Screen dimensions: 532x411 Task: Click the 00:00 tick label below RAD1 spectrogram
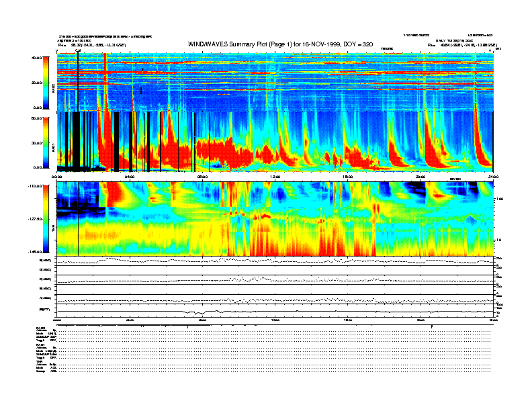tap(56, 177)
